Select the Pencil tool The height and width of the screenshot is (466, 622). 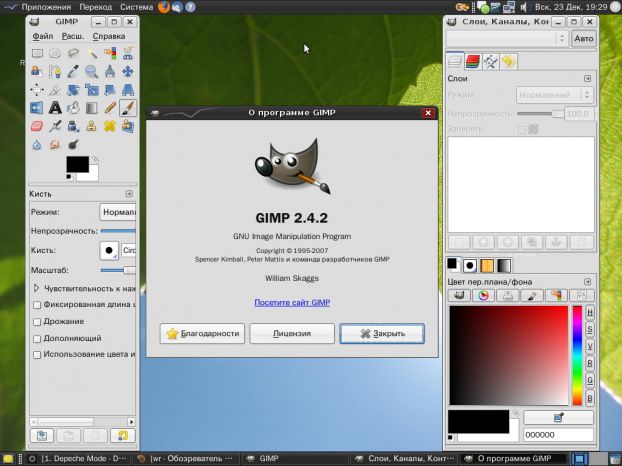(x=110, y=108)
